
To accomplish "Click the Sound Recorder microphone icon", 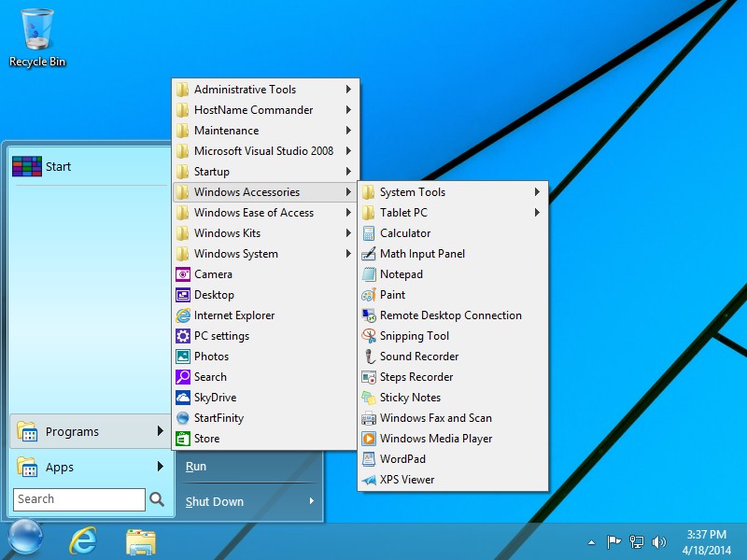I will [368, 357].
